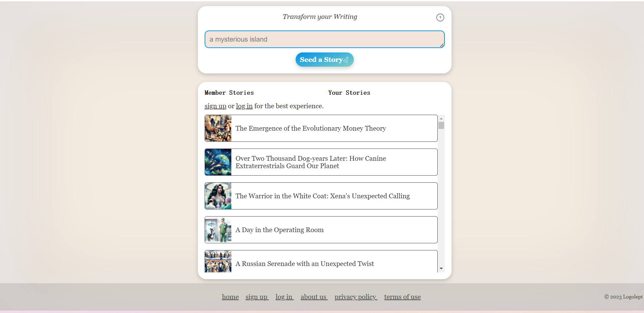
Task: Click the sign up link above stories
Action: coord(215,106)
